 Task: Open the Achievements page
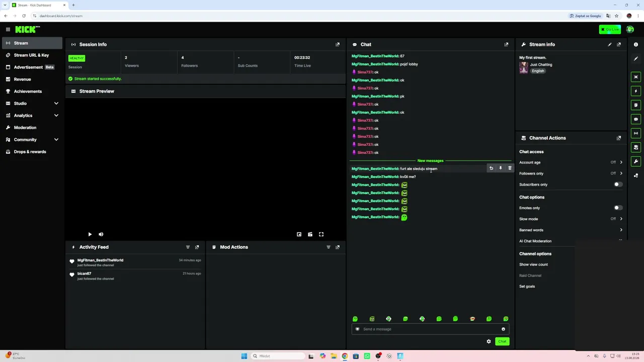(32, 92)
